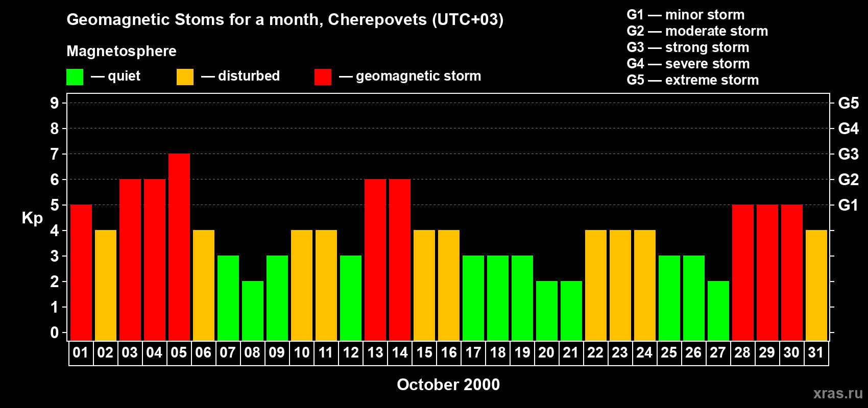Viewport: 868px width, 408px height.
Task: Click the green bar for day 20
Action: [547, 311]
